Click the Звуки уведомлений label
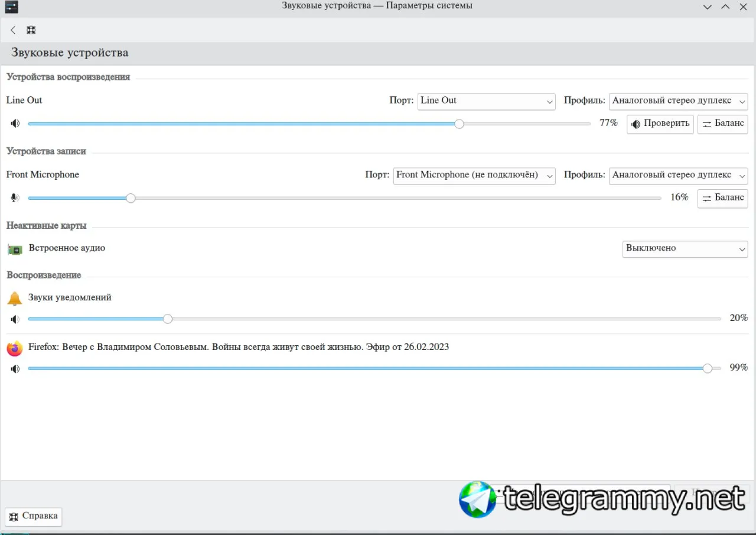 click(70, 298)
